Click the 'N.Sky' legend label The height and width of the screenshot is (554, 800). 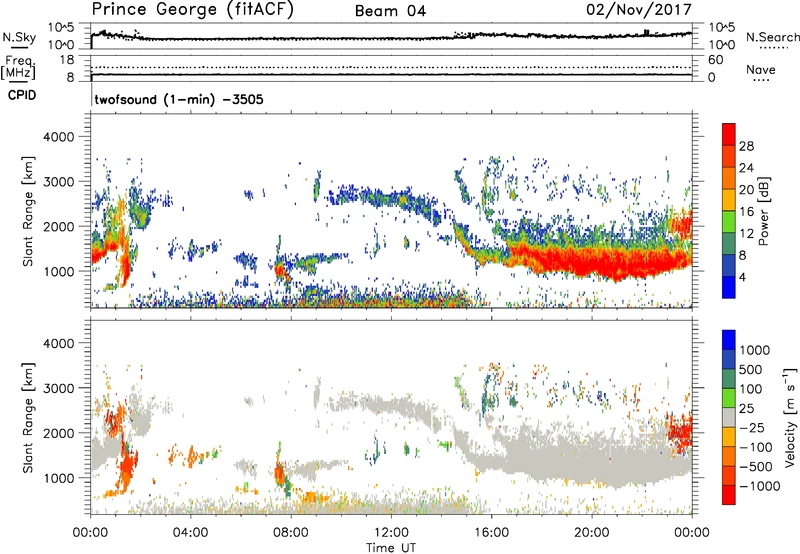pyautogui.click(x=19, y=37)
